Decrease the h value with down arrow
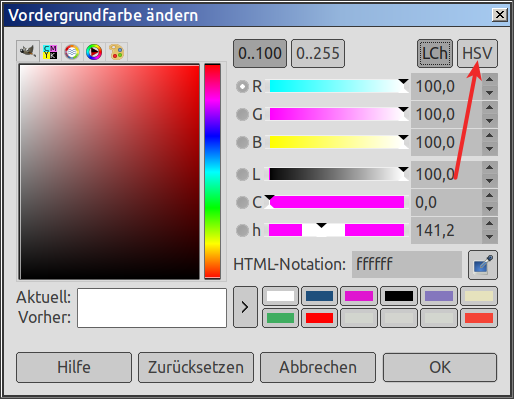Screen dimensions: 514x399 click(x=489, y=237)
